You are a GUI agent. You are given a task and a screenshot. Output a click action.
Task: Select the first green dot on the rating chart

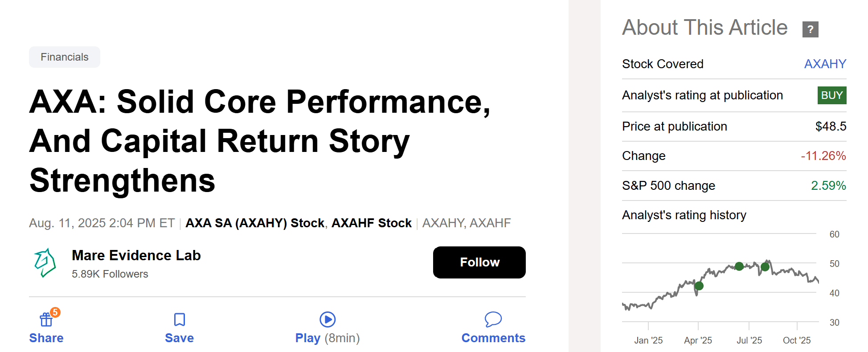(x=699, y=286)
